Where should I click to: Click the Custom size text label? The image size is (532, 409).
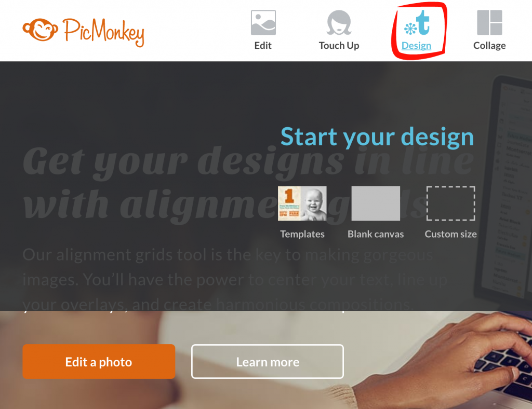pyautogui.click(x=450, y=234)
